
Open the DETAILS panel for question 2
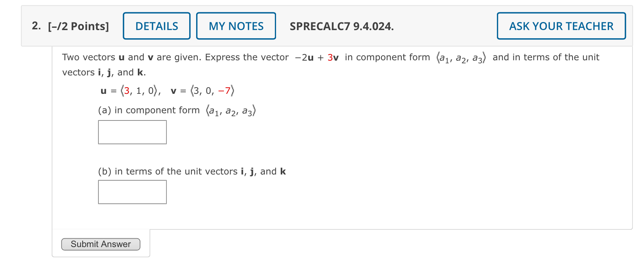156,26
